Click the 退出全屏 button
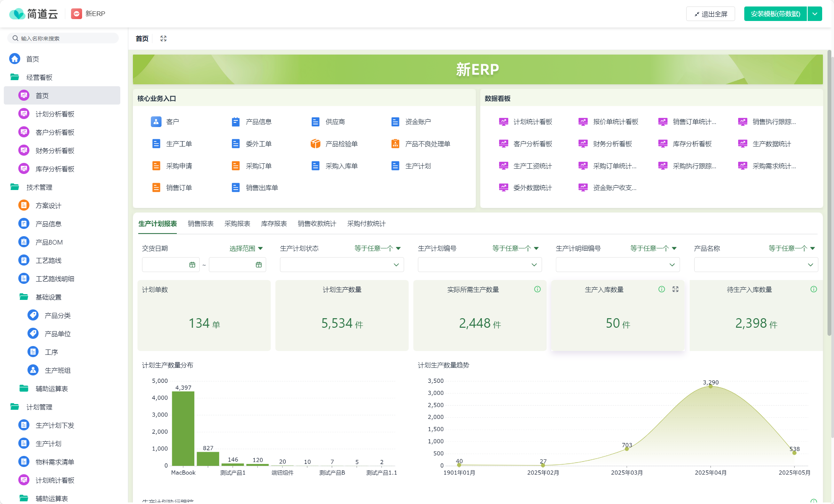This screenshot has height=504, width=834. click(710, 14)
